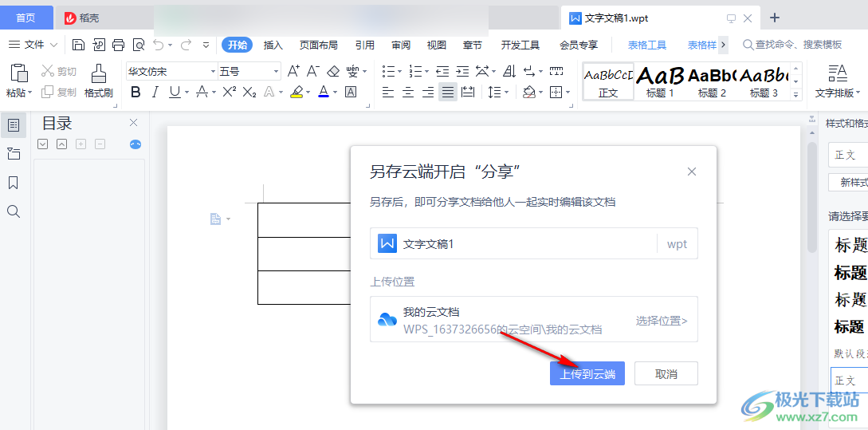The height and width of the screenshot is (430, 868).
Task: Apply justified text alignment
Action: click(x=448, y=92)
